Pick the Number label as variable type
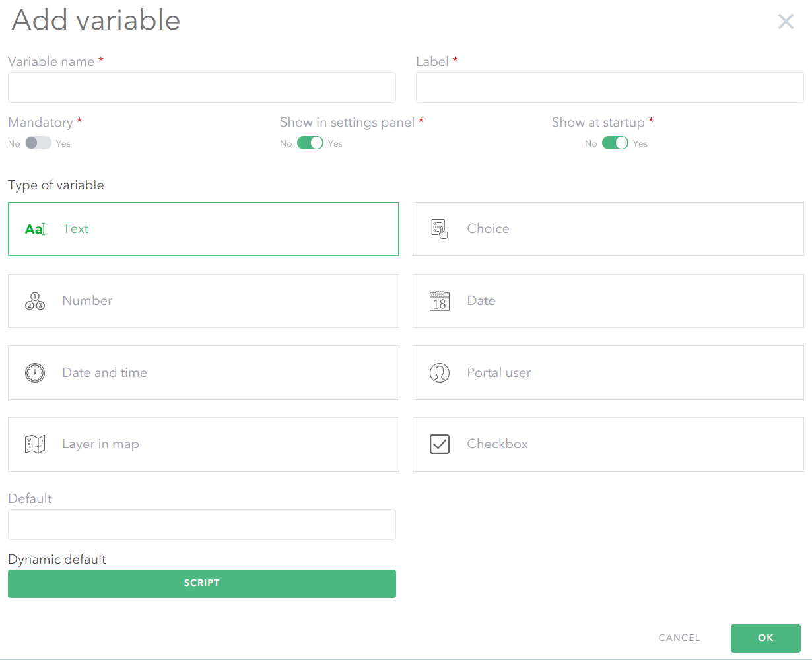 coord(87,301)
